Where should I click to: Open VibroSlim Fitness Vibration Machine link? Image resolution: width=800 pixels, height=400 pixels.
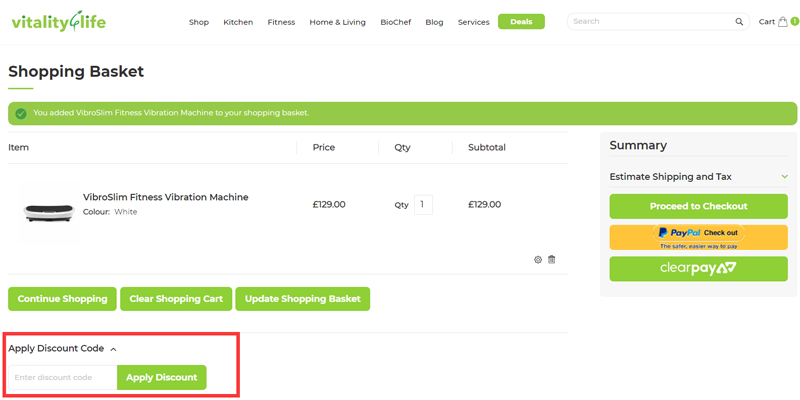pyautogui.click(x=166, y=197)
